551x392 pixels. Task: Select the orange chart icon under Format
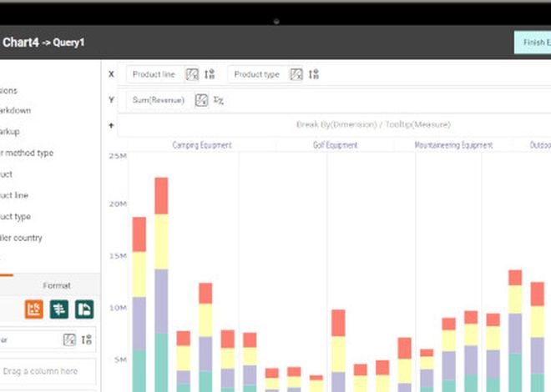tap(33, 309)
